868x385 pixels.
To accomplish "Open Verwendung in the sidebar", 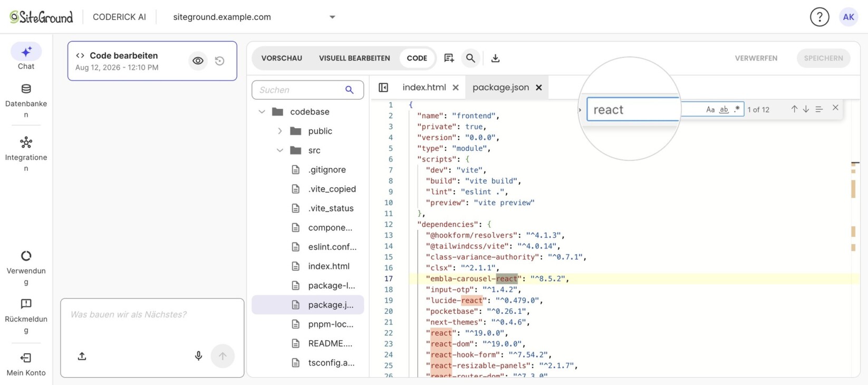I will pyautogui.click(x=26, y=268).
